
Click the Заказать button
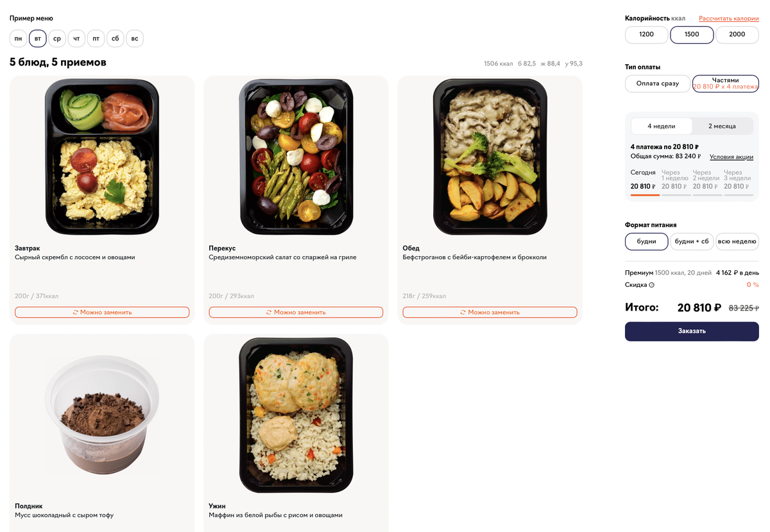(x=692, y=331)
